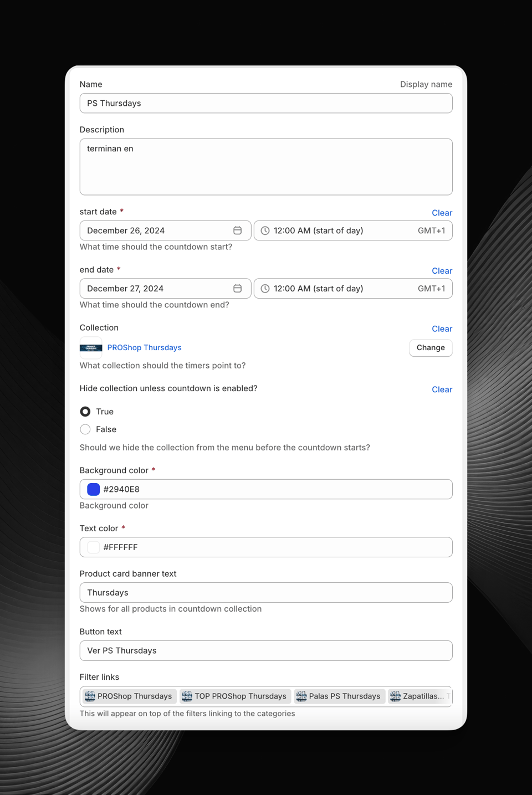Select the Palas PS Thursdays filter chip
The height and width of the screenshot is (795, 532).
click(x=339, y=696)
